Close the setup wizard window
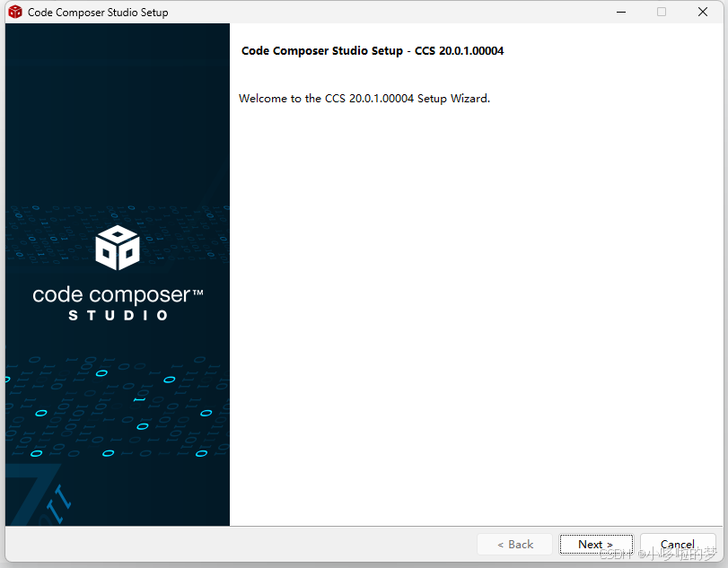The width and height of the screenshot is (728, 568). tap(703, 12)
